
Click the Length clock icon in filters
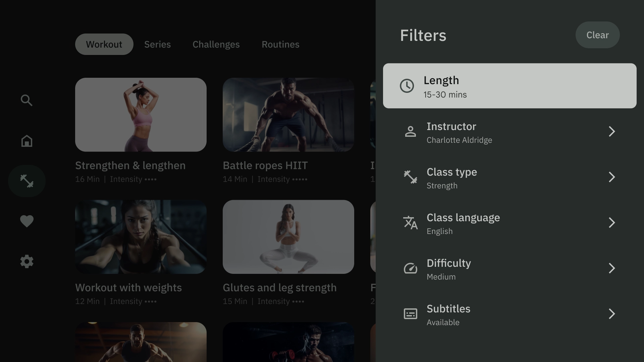coord(406,86)
